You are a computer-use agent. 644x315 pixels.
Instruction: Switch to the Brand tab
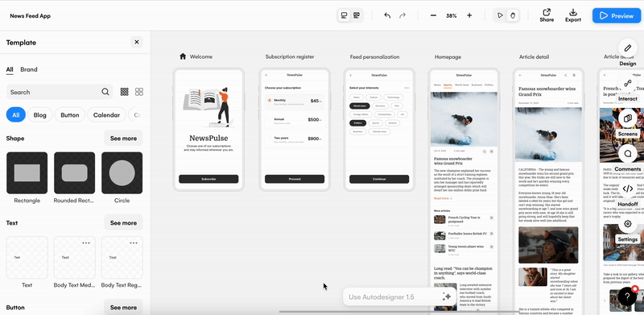coord(29,69)
